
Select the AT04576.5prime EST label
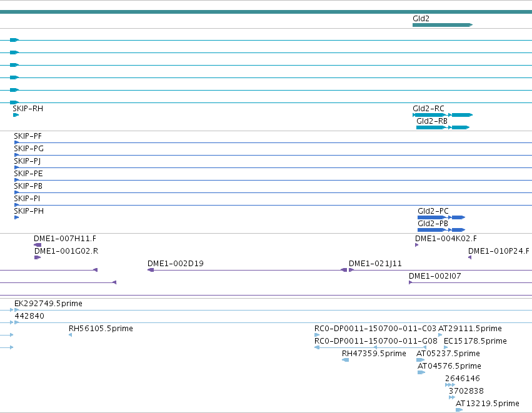tap(449, 366)
